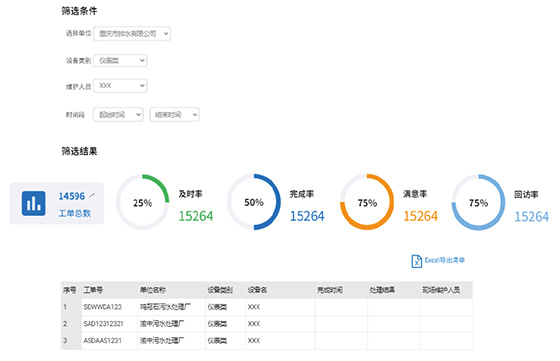Click the small edit mark next to 14596
The image size is (560, 361).
click(x=92, y=195)
